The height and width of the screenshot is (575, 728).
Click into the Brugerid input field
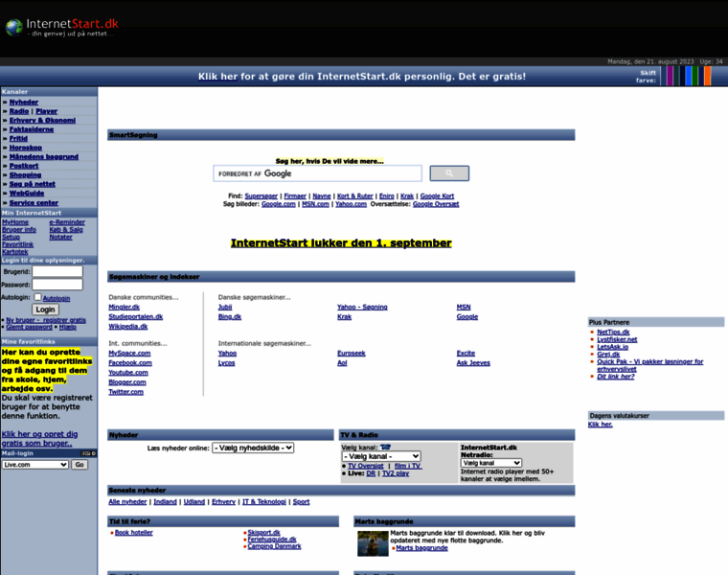coord(57,271)
